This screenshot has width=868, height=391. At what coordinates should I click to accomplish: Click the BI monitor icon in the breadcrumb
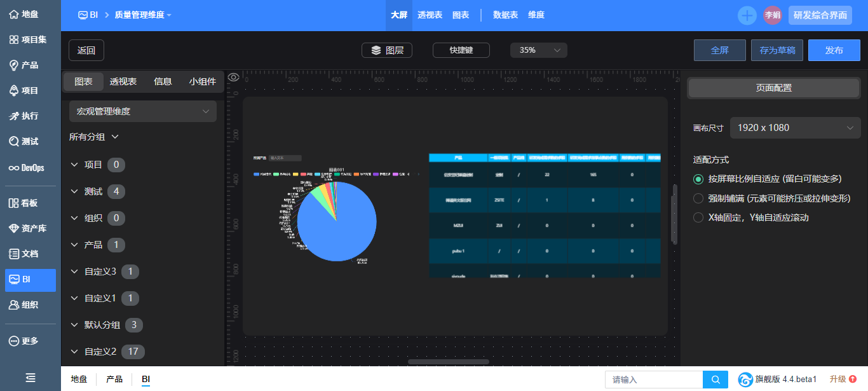83,15
